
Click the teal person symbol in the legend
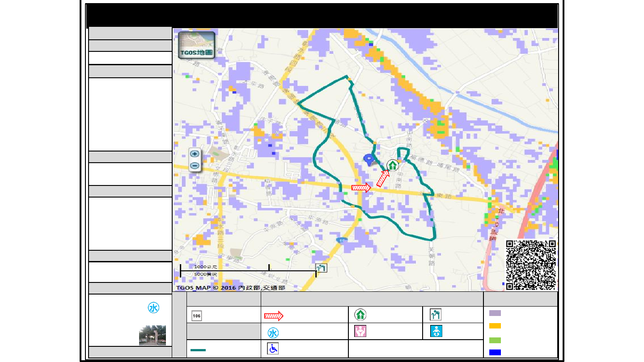[x=435, y=315]
